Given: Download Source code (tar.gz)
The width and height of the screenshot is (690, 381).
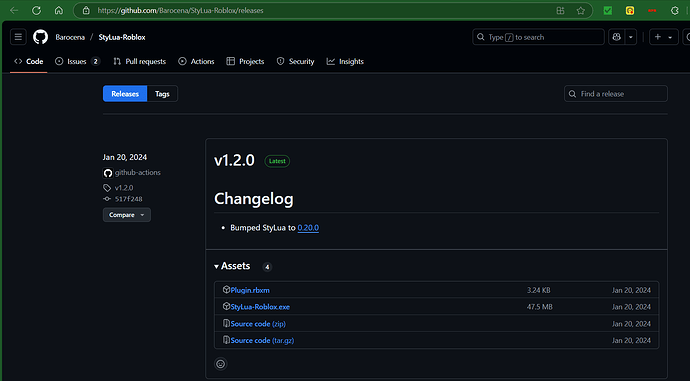Looking at the screenshot, I should pos(262,341).
